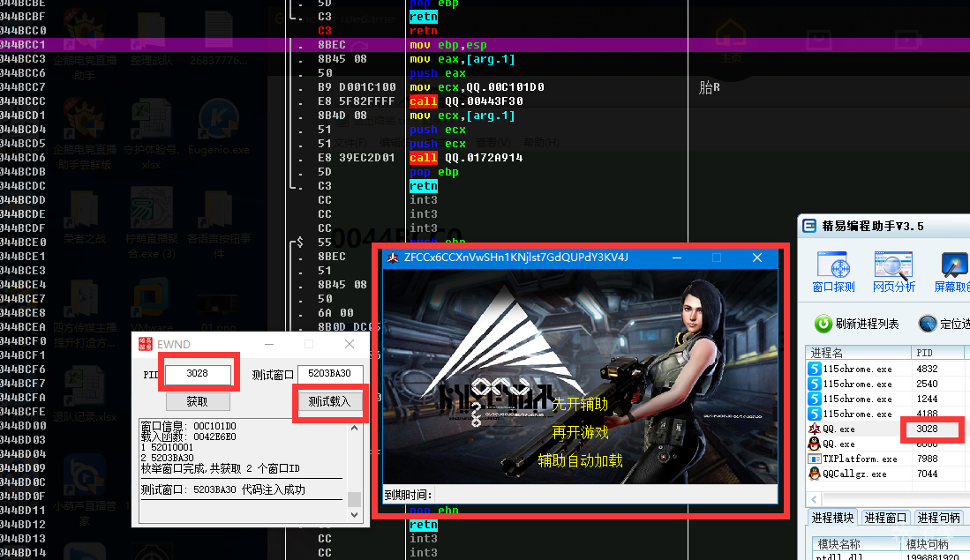Click the 到期时间 field in helper window
This screenshot has height=560, width=970.
(x=605, y=495)
